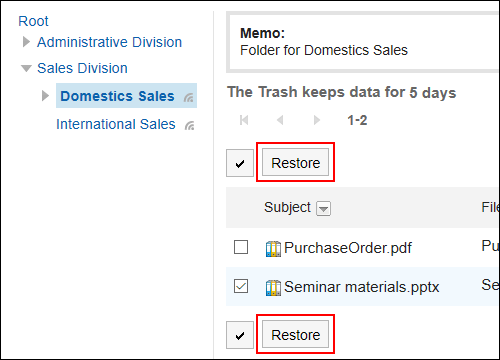Click notification icon beside International Sales

point(190,125)
